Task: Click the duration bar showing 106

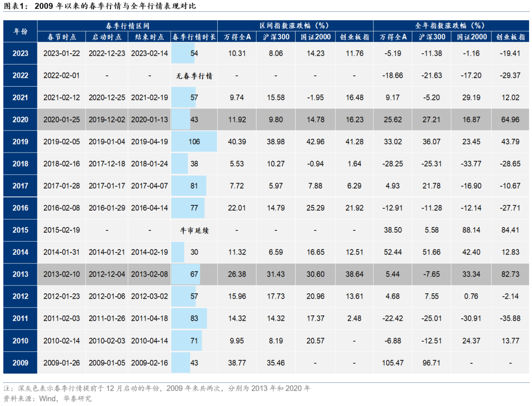Action: pos(194,141)
